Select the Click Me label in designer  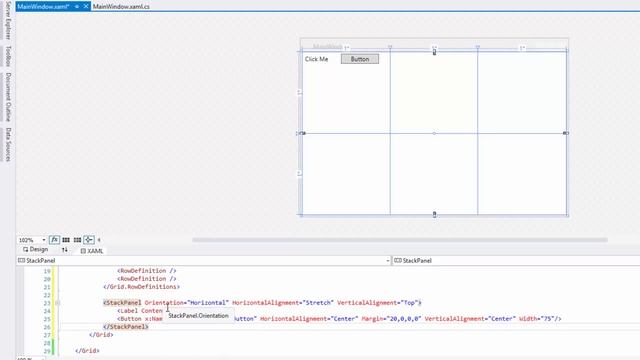coord(316,59)
